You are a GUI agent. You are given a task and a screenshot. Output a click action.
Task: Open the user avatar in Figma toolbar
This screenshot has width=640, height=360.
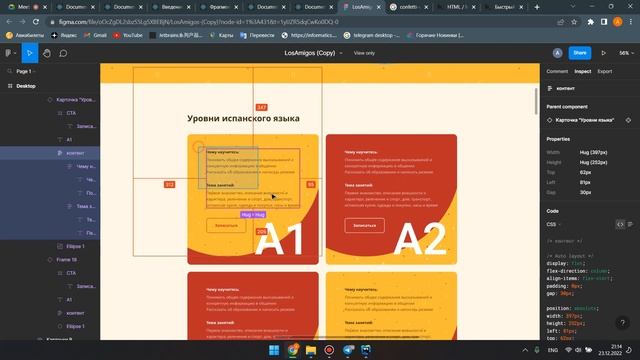tap(557, 53)
